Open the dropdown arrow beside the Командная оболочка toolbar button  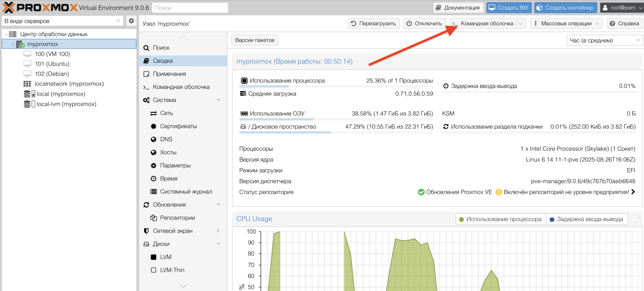pyautogui.click(x=521, y=24)
